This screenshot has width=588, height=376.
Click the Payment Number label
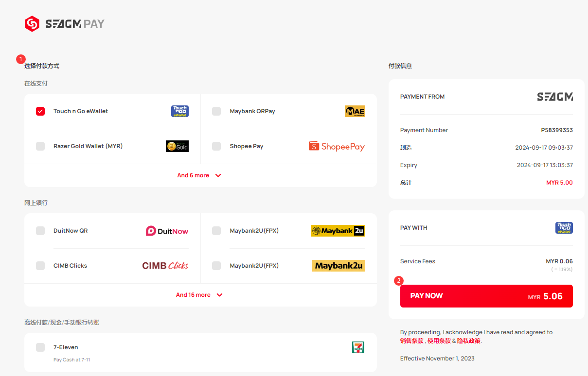tap(424, 130)
